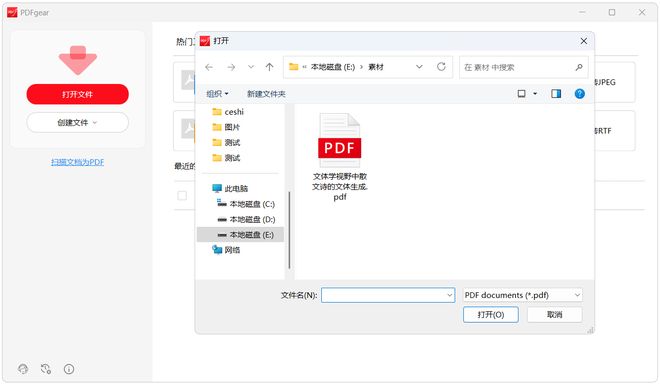Expand the recent locations chevron

(x=251, y=67)
